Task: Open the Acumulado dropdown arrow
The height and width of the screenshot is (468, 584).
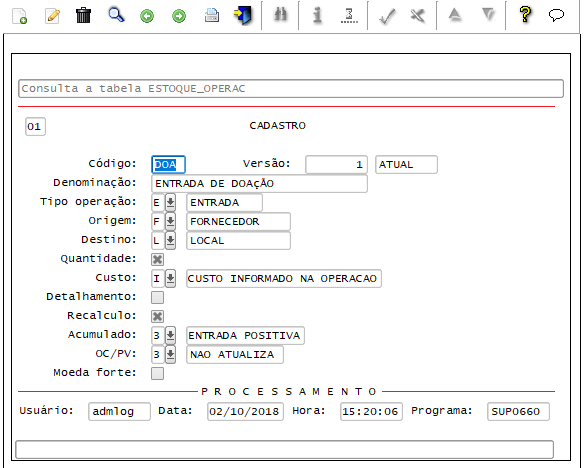Action: click(171, 335)
